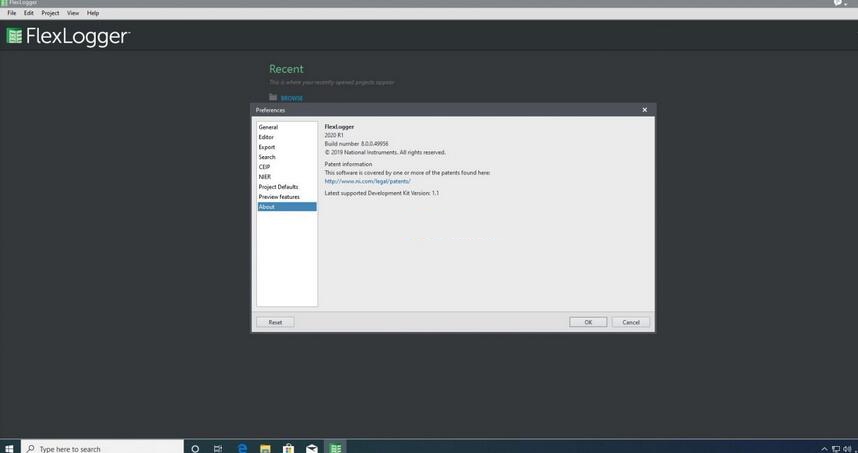Select About in Preferences list
This screenshot has height=453, width=858.
coord(286,206)
